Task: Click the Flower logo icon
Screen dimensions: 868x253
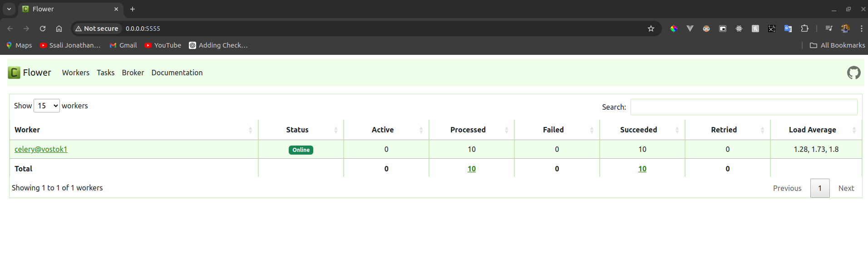Action: click(14, 73)
